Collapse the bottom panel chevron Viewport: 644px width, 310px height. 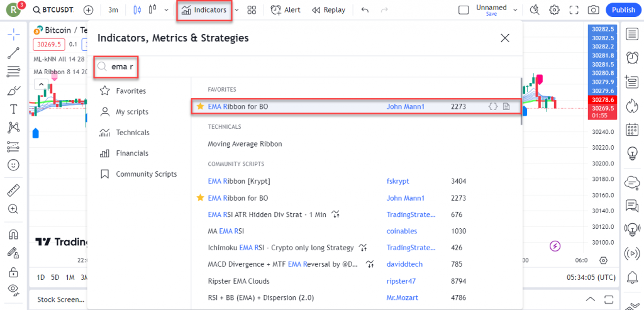pos(590,299)
